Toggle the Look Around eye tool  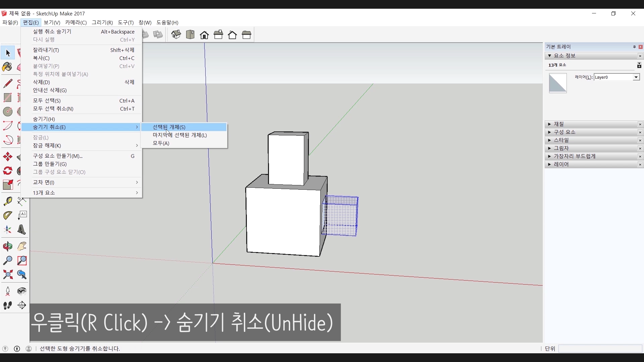click(x=22, y=291)
